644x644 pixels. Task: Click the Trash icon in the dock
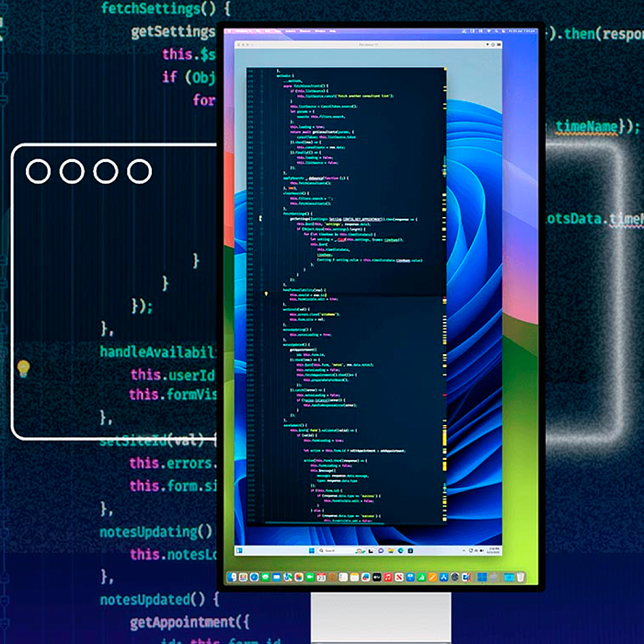(x=521, y=577)
